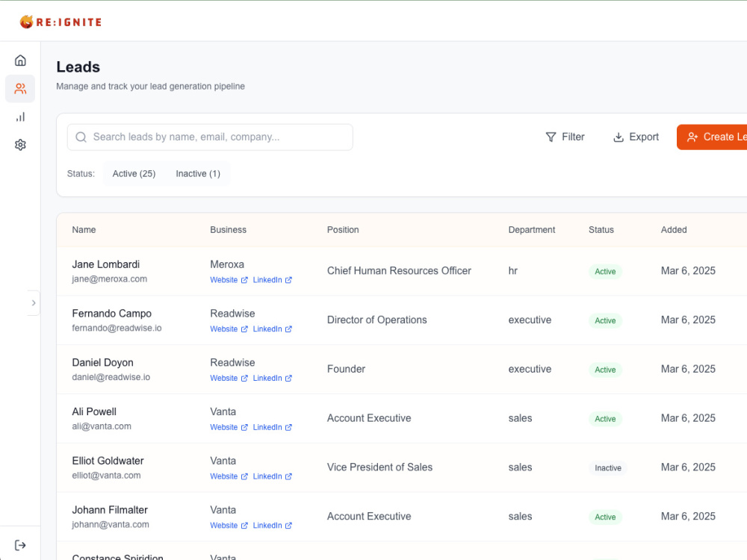747x560 pixels.
Task: Click Director of Operations position
Action: point(376,320)
